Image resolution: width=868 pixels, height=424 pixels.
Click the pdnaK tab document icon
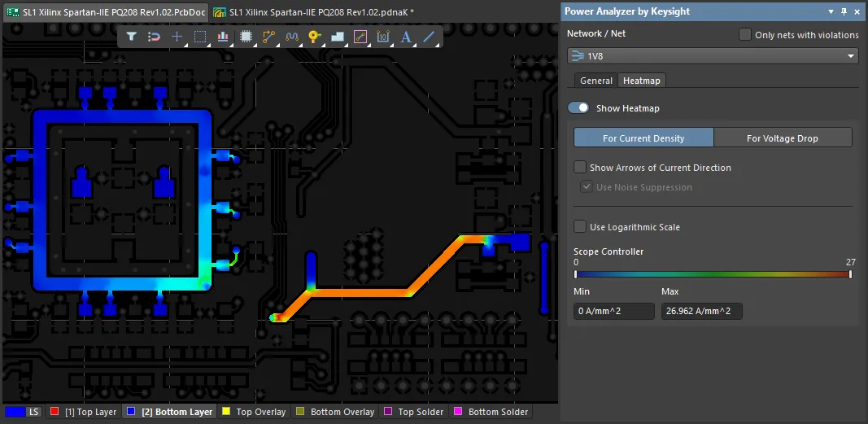point(219,11)
